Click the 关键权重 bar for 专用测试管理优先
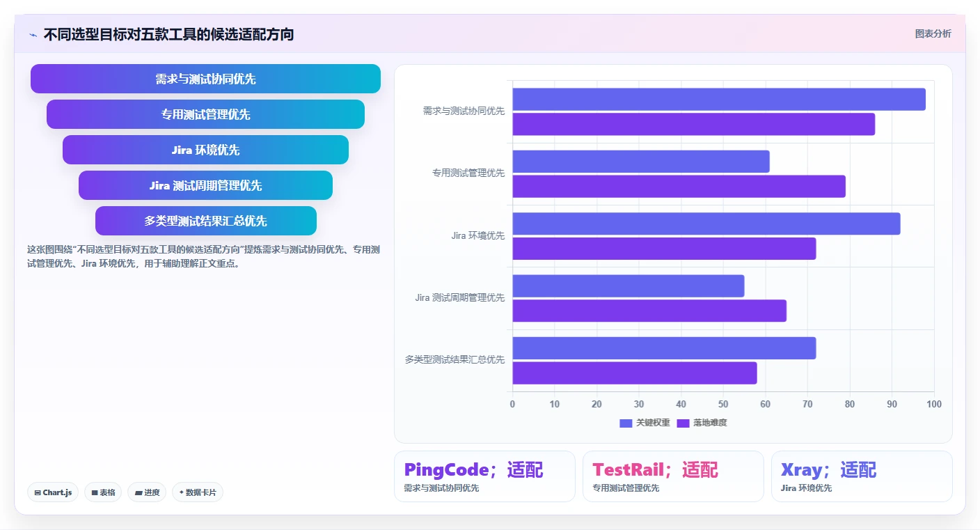Screen dimensions: 980x530 point(641,162)
